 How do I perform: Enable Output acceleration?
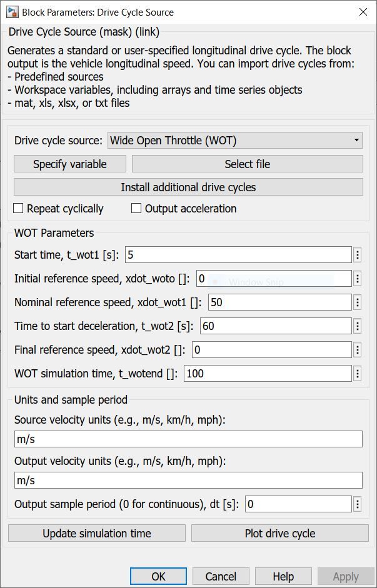click(136, 207)
